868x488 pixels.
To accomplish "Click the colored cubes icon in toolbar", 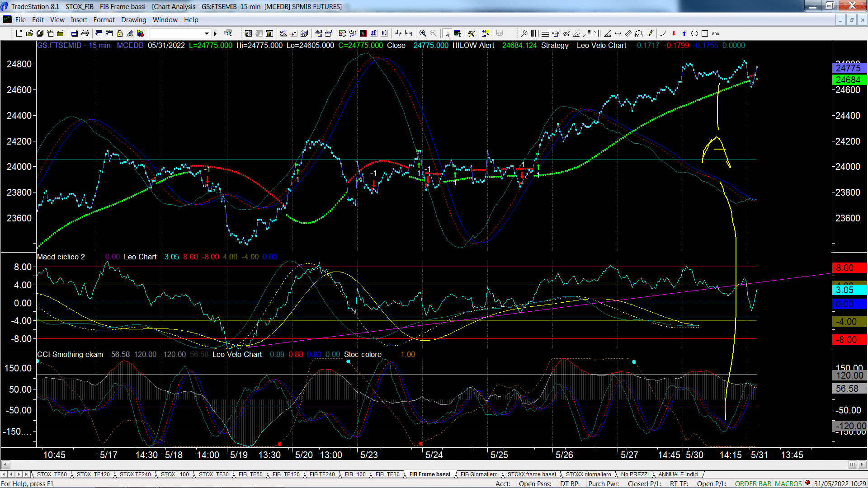I will [140, 33].
